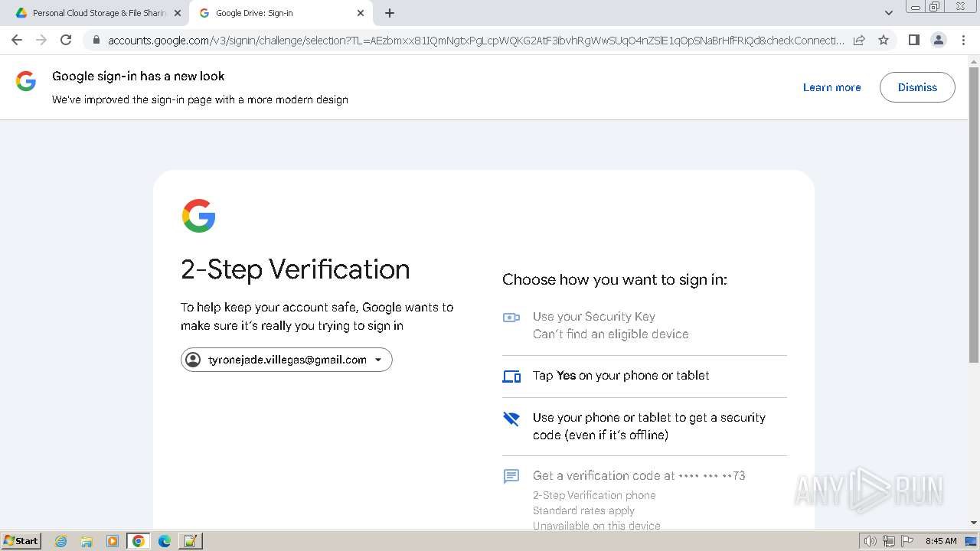
Task: Click the 2-Step Verification heading
Action: 296,269
